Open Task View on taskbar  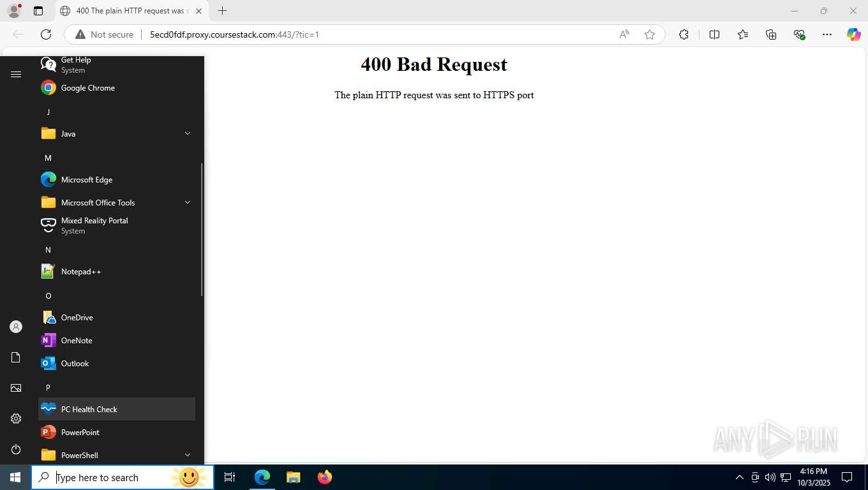(230, 477)
